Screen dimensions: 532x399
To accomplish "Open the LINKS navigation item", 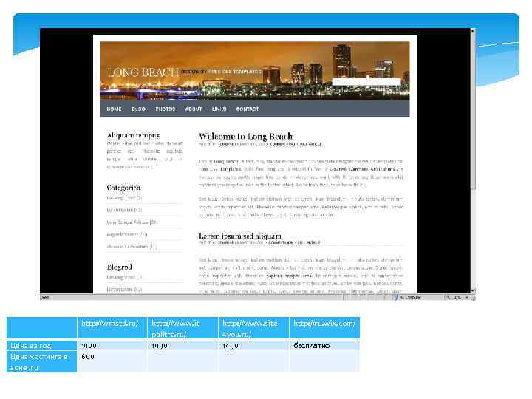I will click(219, 109).
